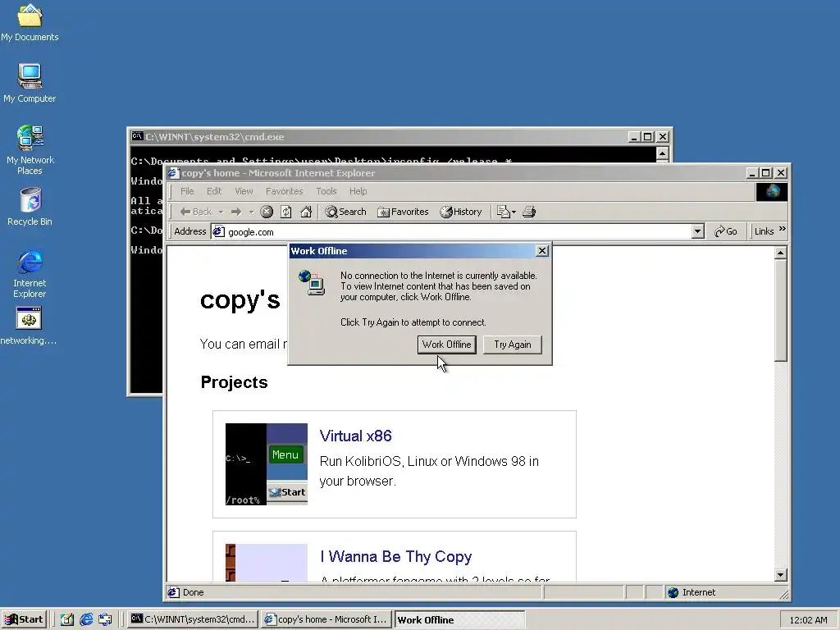
Task: Open the Help menu
Action: pyautogui.click(x=358, y=191)
